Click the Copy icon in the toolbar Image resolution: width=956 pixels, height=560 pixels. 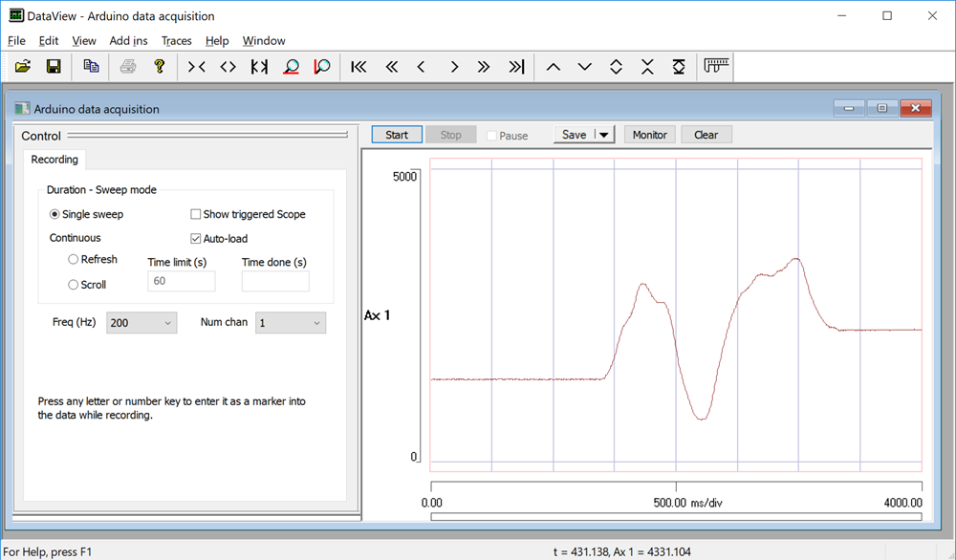pos(91,67)
